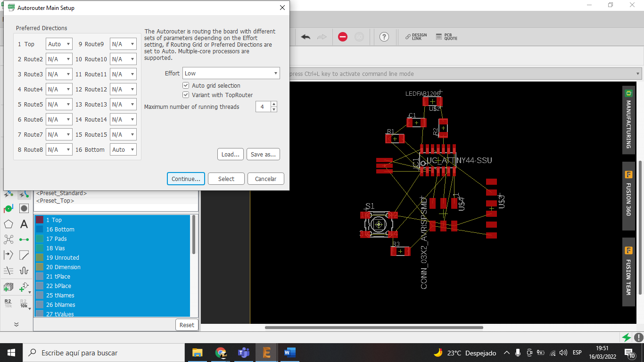Select the Meander wave tool
The image size is (644, 362).
tap(24, 271)
